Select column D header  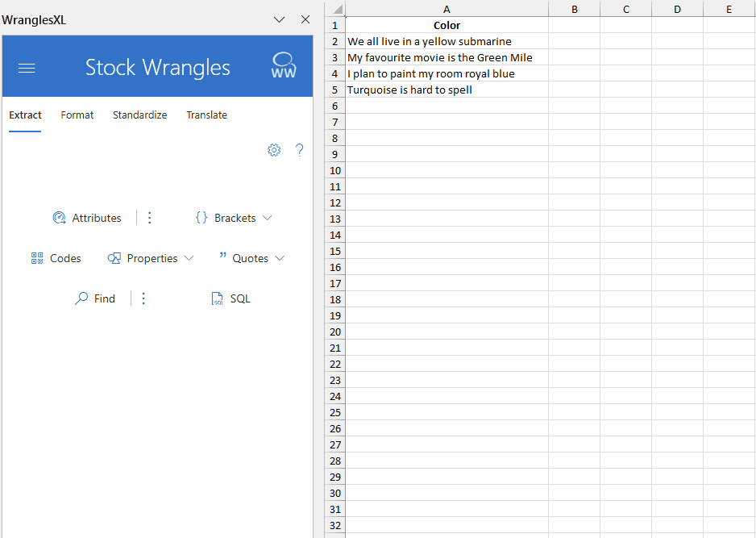(677, 9)
